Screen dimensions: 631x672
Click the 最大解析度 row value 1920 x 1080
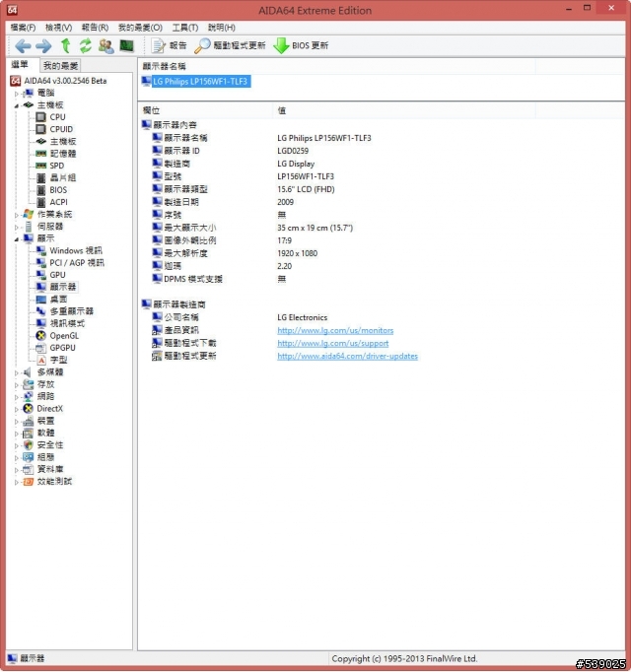[298, 253]
